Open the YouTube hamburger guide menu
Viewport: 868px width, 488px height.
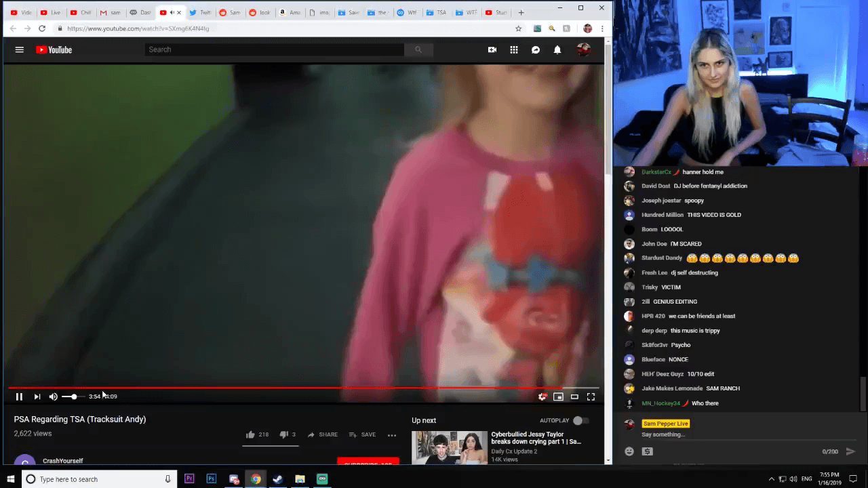click(x=20, y=49)
